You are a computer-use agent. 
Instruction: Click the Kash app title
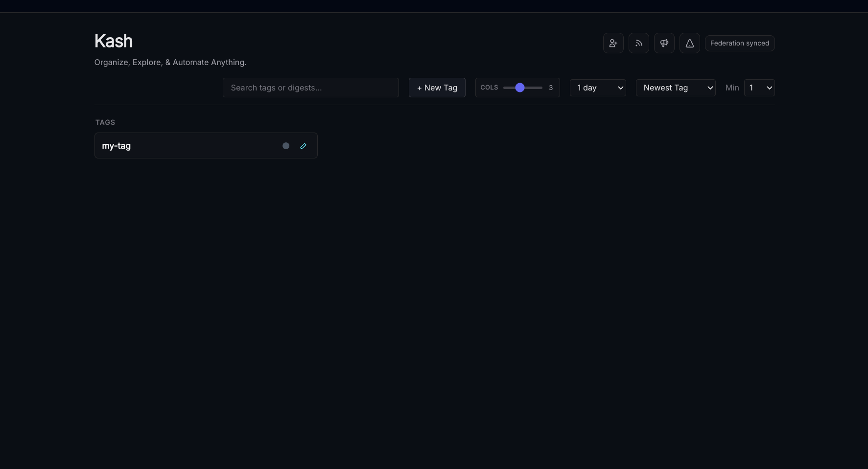click(x=114, y=41)
